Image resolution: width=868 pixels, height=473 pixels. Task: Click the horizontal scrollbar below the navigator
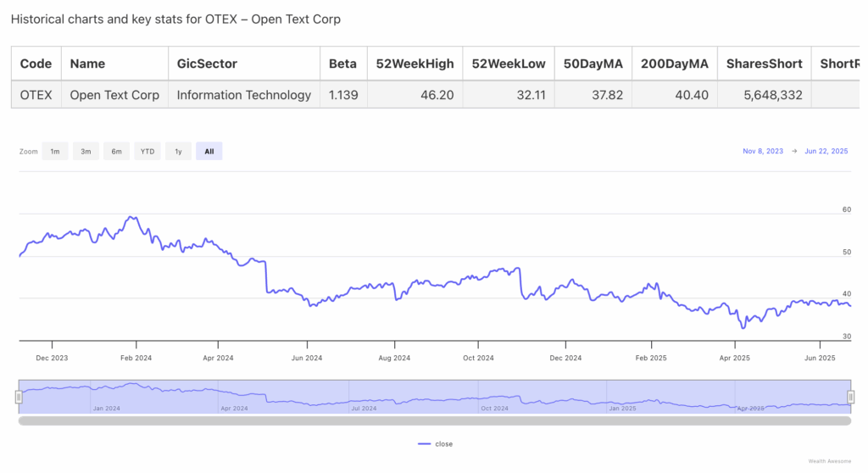[435, 421]
